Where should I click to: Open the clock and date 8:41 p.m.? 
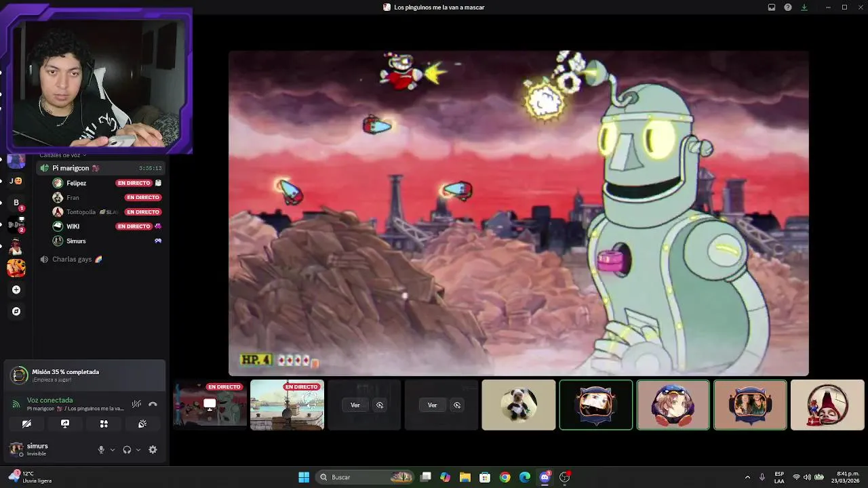pos(846,477)
